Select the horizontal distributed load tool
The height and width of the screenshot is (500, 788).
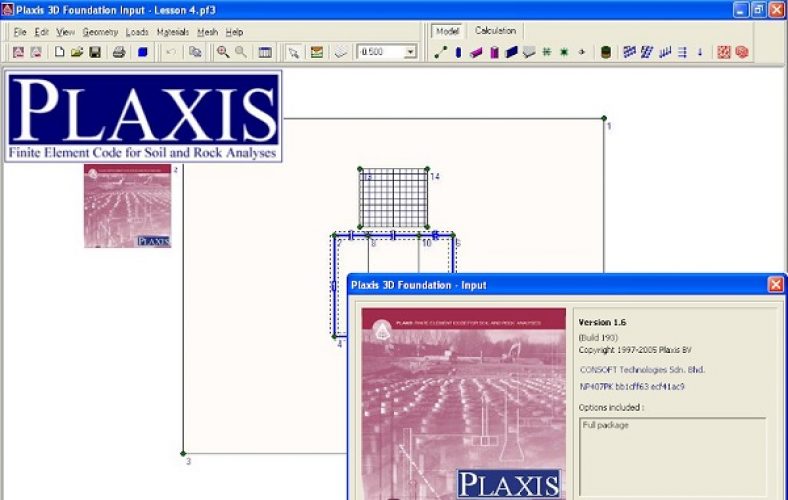click(629, 52)
